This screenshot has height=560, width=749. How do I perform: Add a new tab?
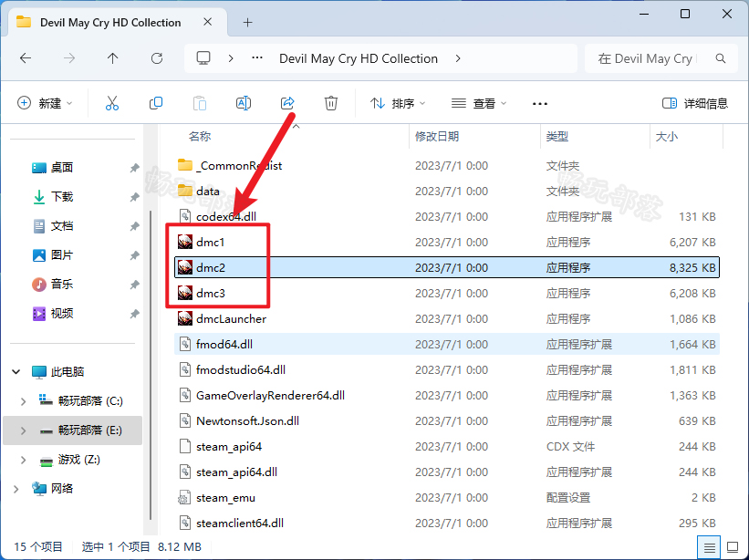tap(247, 22)
